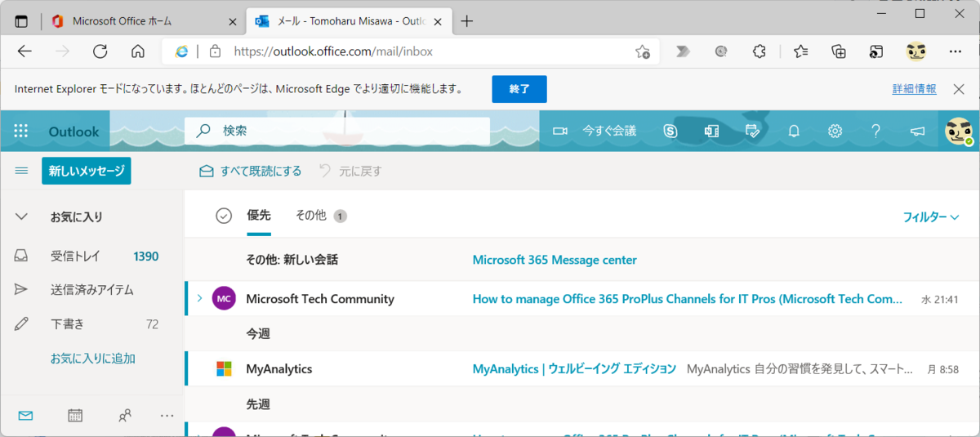Screen dimensions: 980x437
Task: Click the 検索 search box
Action: click(337, 131)
